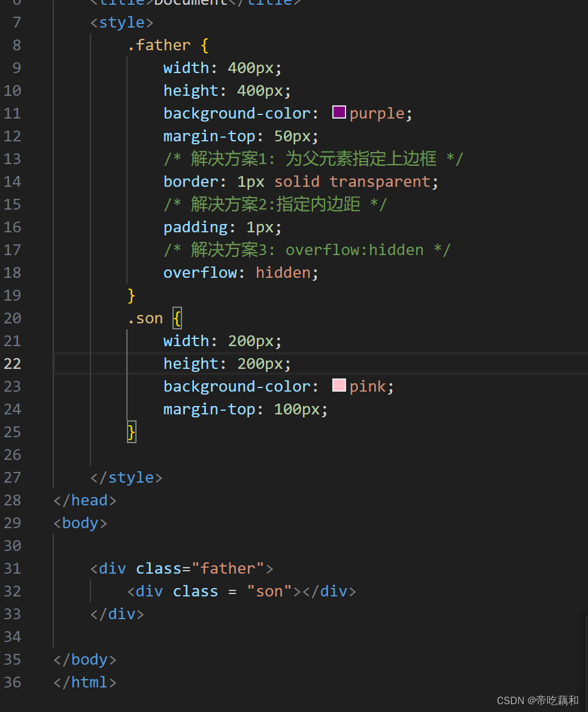Screen dimensions: 588x712
Task: Click the 解决方案3 comment line
Action: pos(307,250)
